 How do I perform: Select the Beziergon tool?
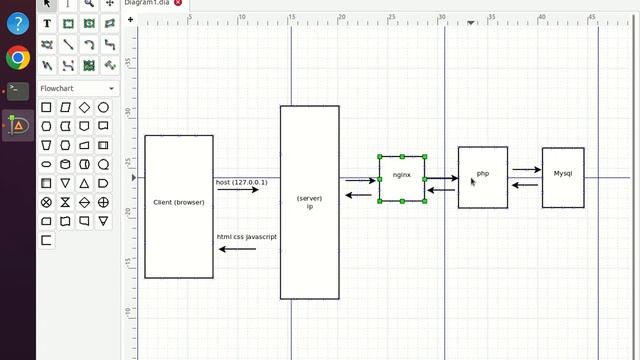coord(47,44)
